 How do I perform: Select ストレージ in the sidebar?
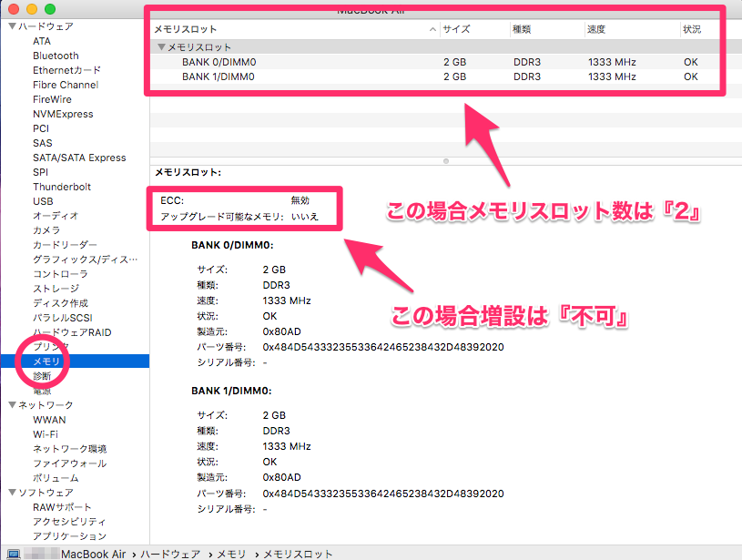[56, 289]
